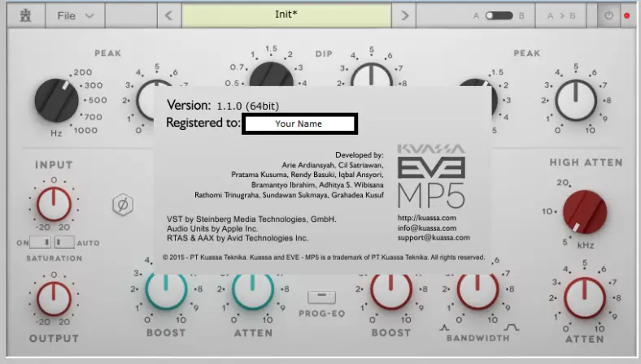Click the INPUT gain knob
The height and width of the screenshot is (364, 641).
pyautogui.click(x=54, y=203)
